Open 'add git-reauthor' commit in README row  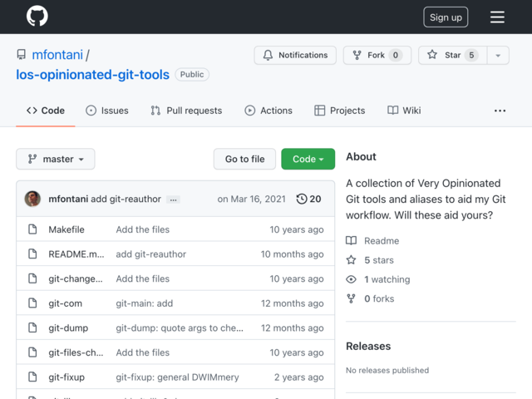point(151,254)
